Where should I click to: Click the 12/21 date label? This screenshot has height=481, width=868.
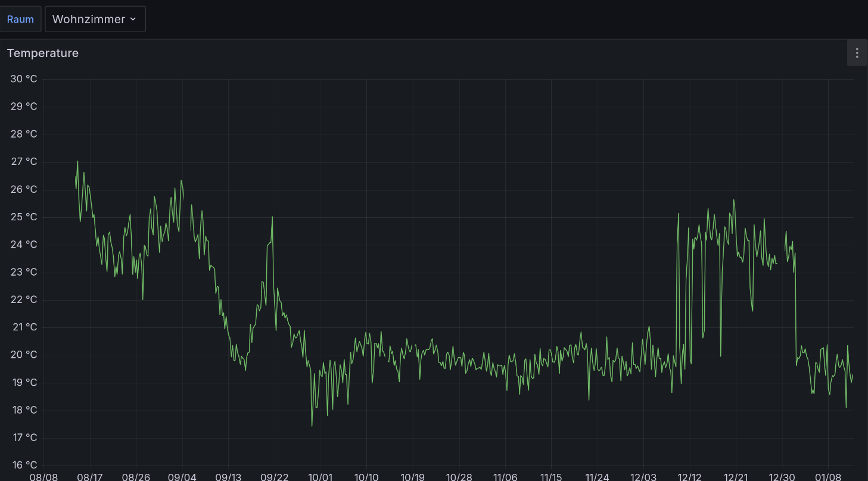[736, 477]
